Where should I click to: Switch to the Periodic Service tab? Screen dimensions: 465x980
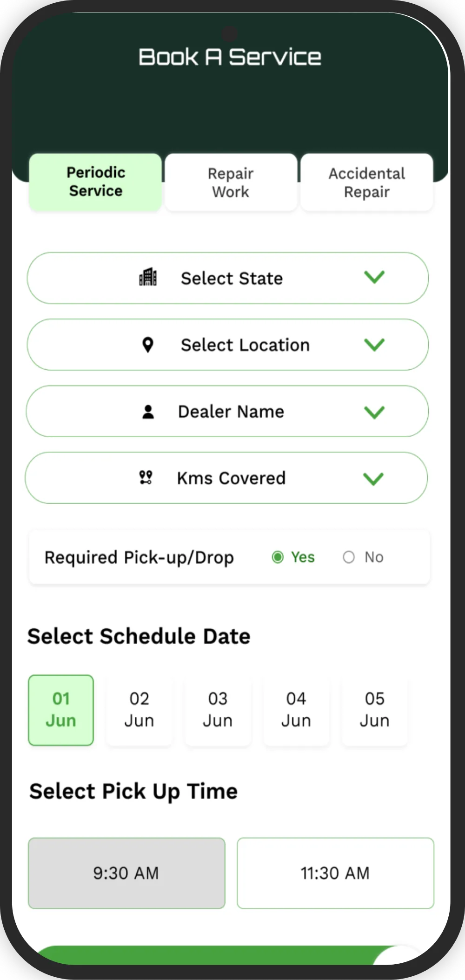pyautogui.click(x=95, y=182)
